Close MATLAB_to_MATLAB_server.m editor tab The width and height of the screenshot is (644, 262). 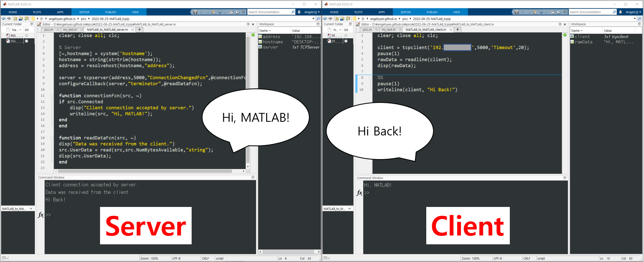pos(132,29)
